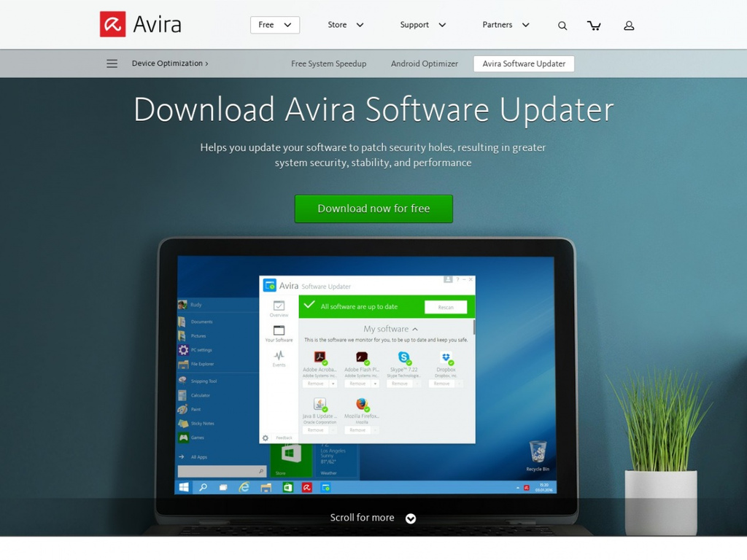747x560 pixels.
Task: Select Your Software sidebar icon
Action: click(x=279, y=333)
